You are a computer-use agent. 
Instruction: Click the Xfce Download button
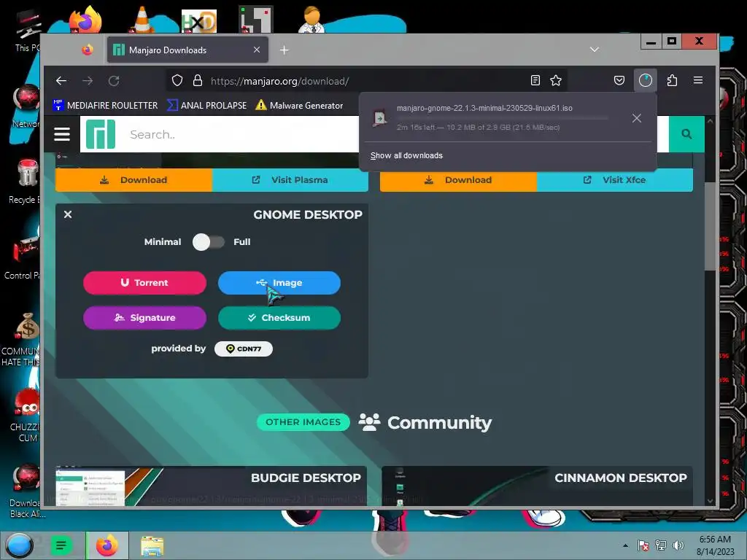458,180
